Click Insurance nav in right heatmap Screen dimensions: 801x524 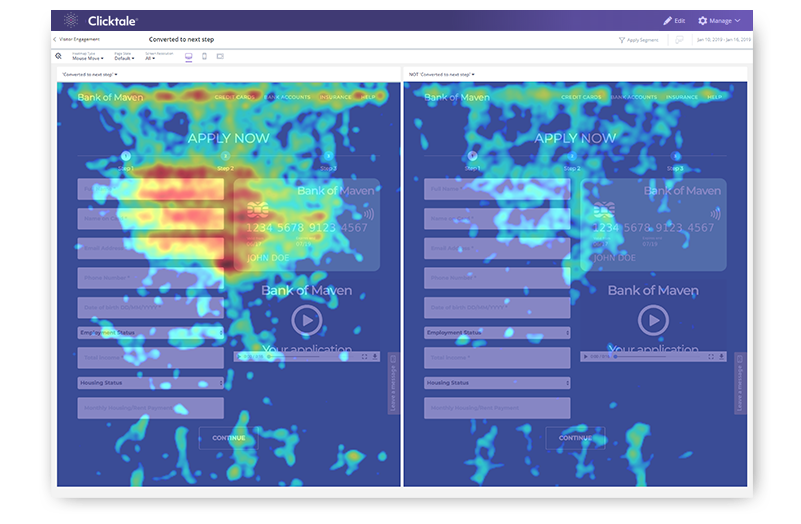682,97
